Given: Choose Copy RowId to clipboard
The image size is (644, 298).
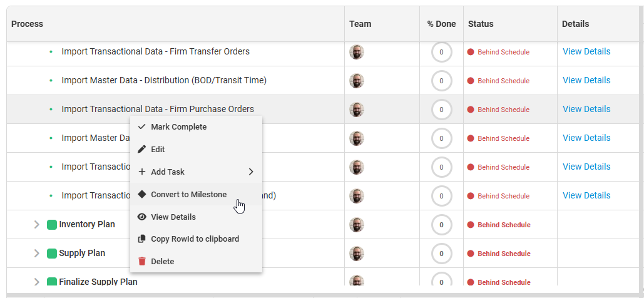Looking at the screenshot, I should (x=195, y=239).
